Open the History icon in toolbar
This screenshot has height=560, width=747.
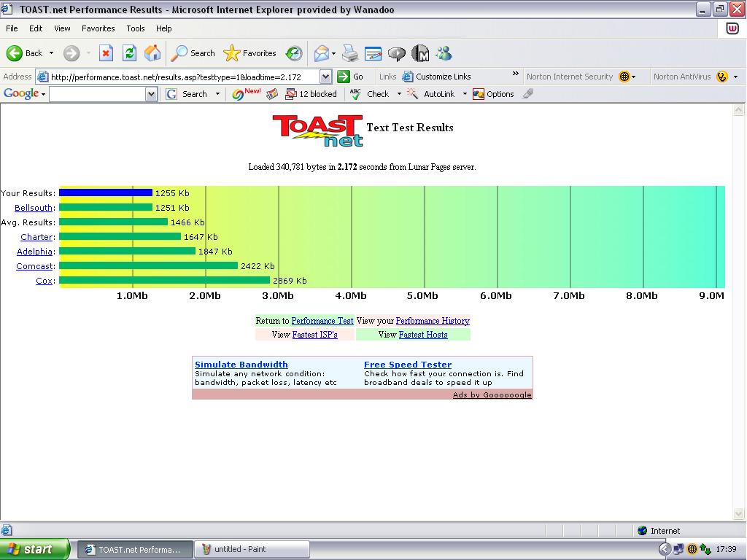[294, 53]
